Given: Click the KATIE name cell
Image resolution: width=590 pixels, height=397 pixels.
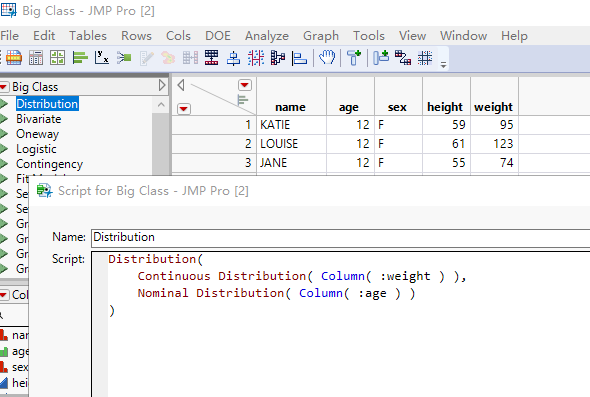Looking at the screenshot, I should pyautogui.click(x=291, y=125).
